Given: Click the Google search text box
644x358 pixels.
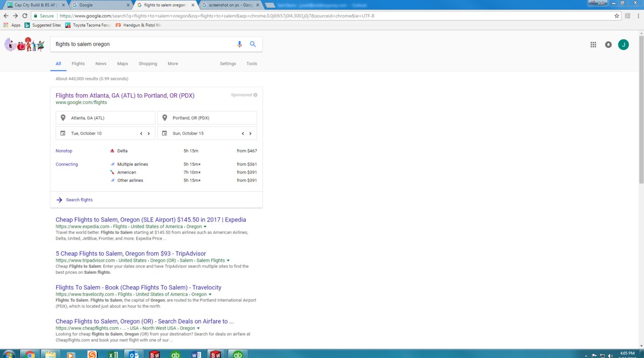Looking at the screenshot, I should (x=144, y=44).
